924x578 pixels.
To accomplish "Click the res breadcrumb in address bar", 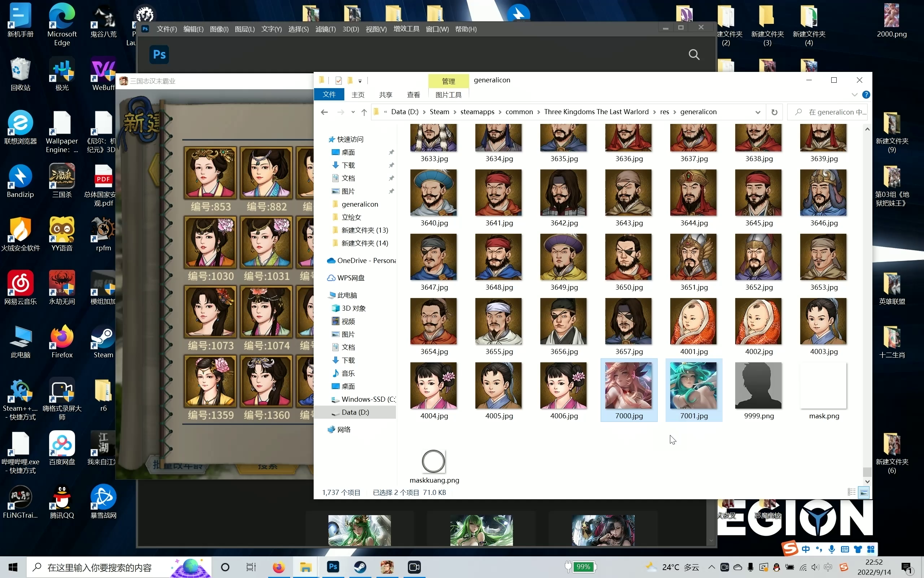I will coord(664,112).
